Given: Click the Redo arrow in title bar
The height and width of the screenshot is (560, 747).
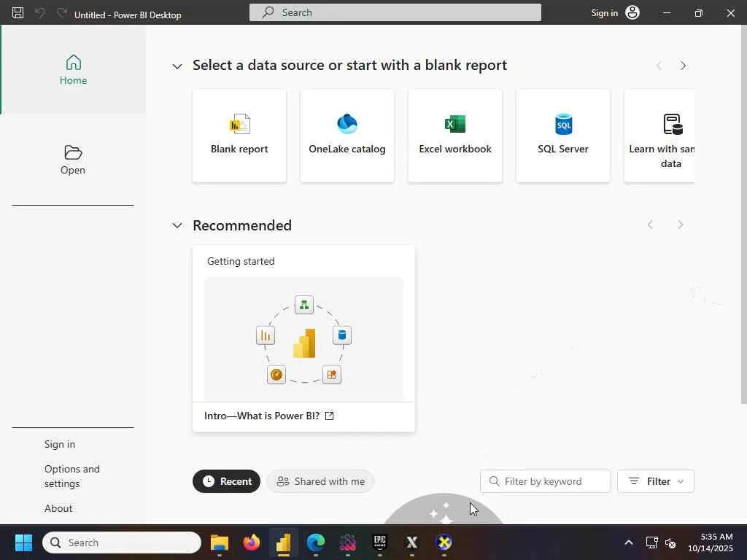Looking at the screenshot, I should point(62,13).
